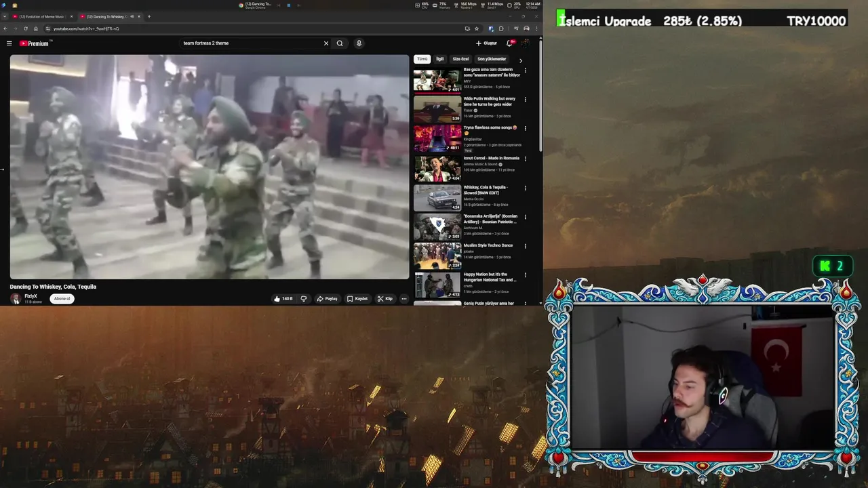Open the FizlyX channel name link
The height and width of the screenshot is (488, 868).
pos(31,296)
